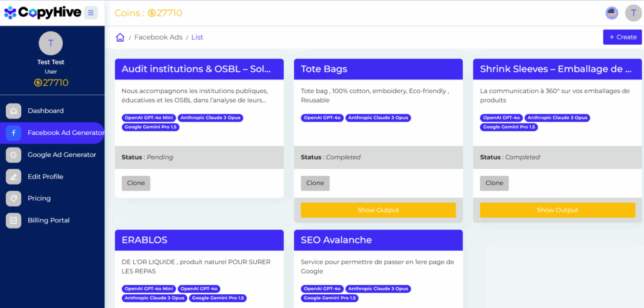Click the Edit Profile pencil icon
Screen dimensions: 644x308
coord(14,177)
